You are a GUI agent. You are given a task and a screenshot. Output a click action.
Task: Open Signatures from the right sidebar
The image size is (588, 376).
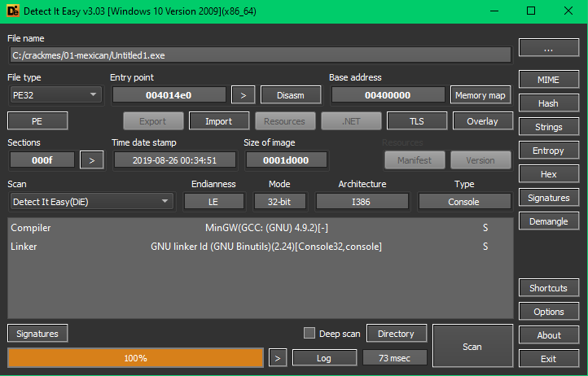[x=549, y=198]
